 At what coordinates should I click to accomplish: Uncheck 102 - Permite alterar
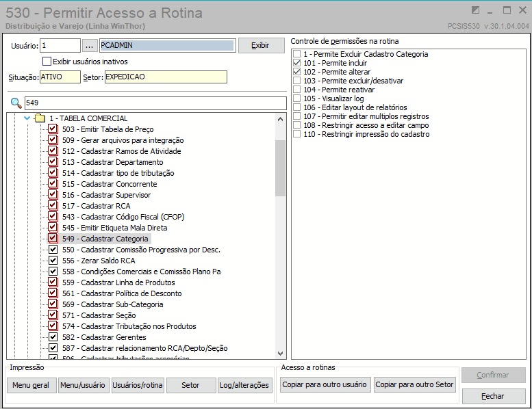297,72
